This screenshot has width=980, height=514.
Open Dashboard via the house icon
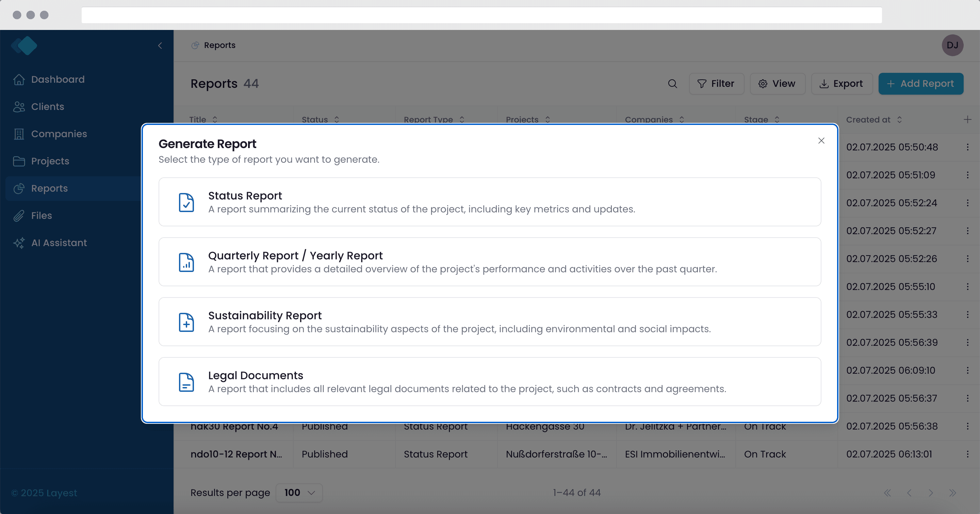[x=19, y=79]
